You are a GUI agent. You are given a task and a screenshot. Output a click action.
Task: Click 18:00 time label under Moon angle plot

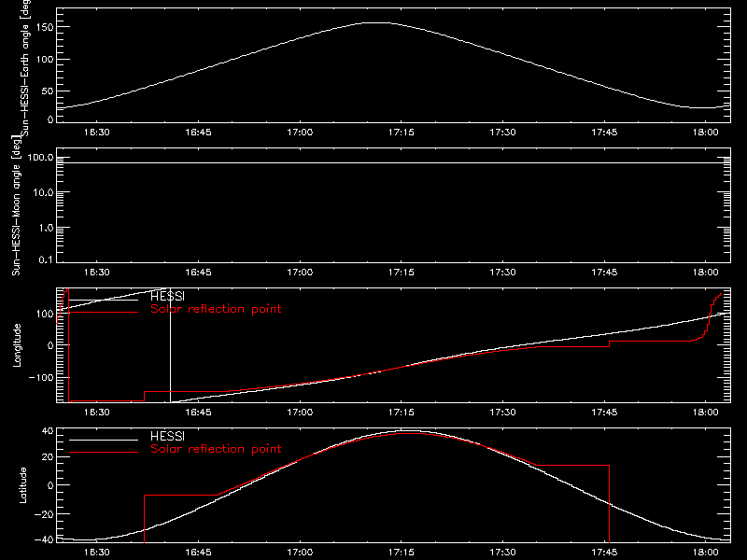[x=706, y=273]
